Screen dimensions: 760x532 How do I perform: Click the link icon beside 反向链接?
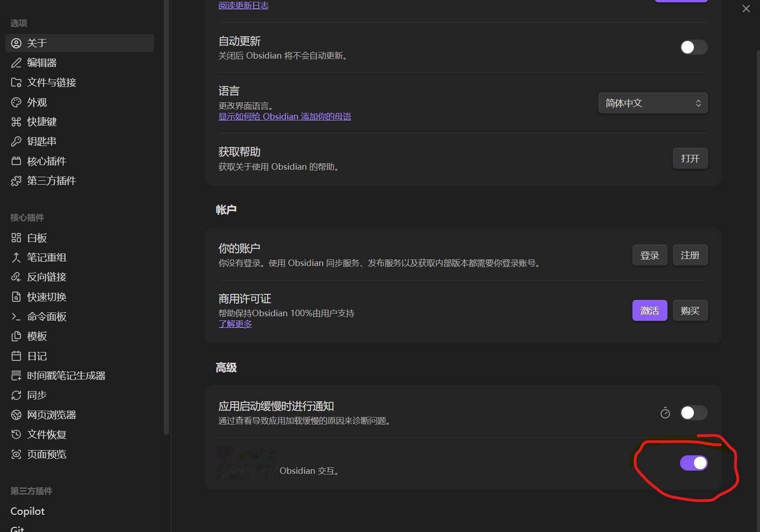pyautogui.click(x=16, y=277)
